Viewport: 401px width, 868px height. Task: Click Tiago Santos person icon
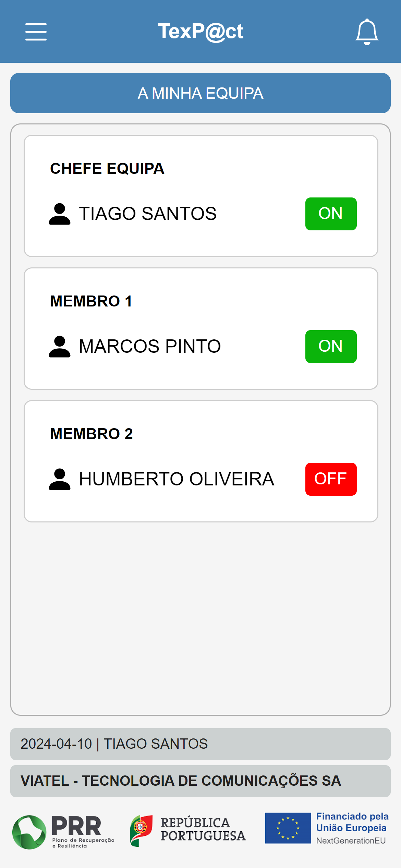[x=60, y=214]
